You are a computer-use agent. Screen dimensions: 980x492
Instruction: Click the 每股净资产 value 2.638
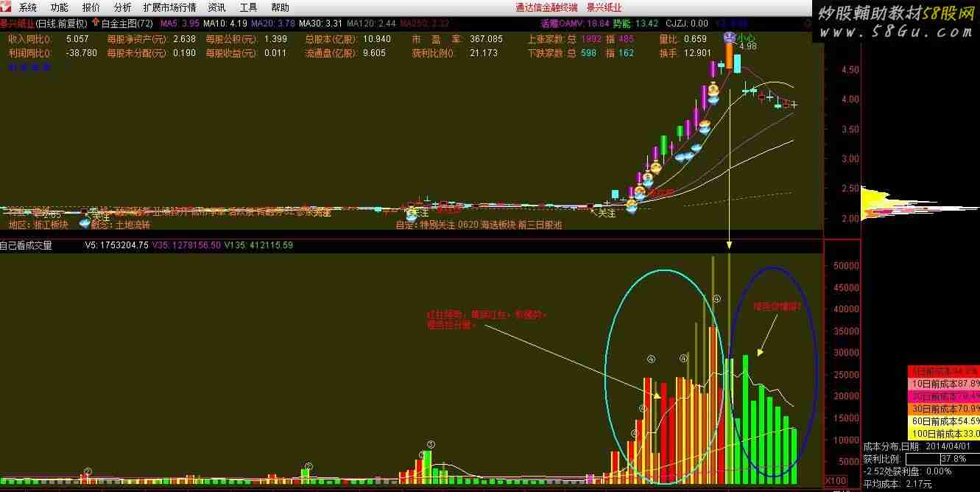click(x=184, y=39)
